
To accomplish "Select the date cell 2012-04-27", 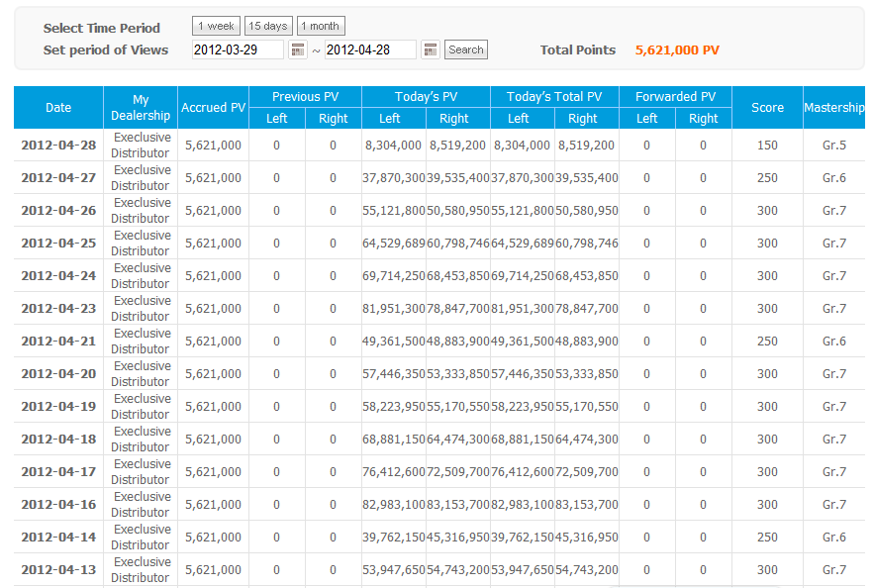I will pyautogui.click(x=58, y=178).
